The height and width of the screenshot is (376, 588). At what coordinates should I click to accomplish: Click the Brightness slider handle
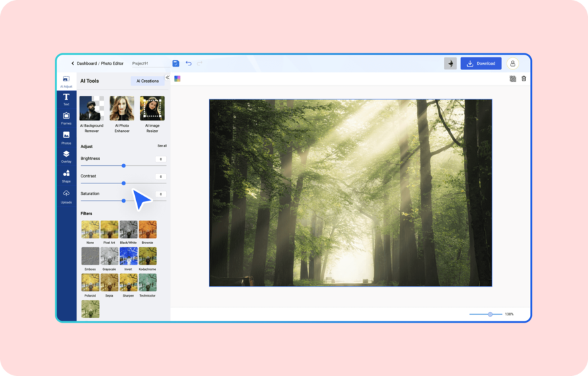(123, 165)
